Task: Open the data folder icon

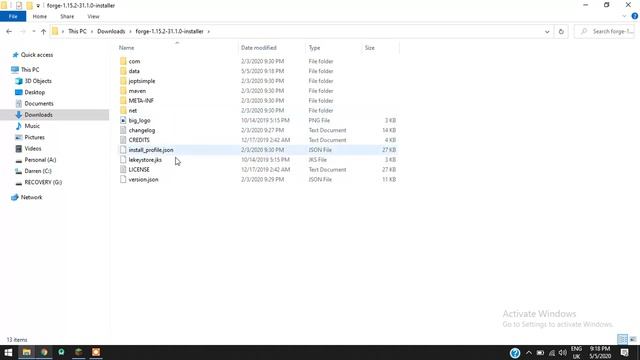Action: tap(123, 71)
